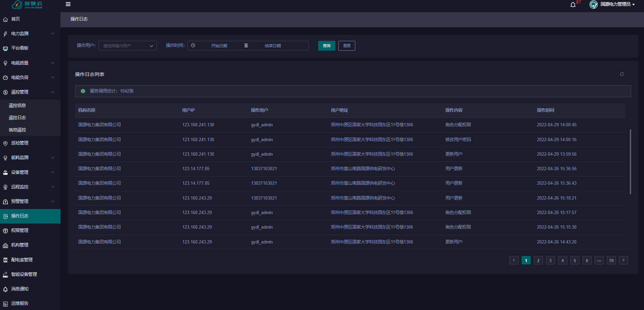The width and height of the screenshot is (644, 310).
Task: Select the 机构管理 menu item
Action: 20,245
